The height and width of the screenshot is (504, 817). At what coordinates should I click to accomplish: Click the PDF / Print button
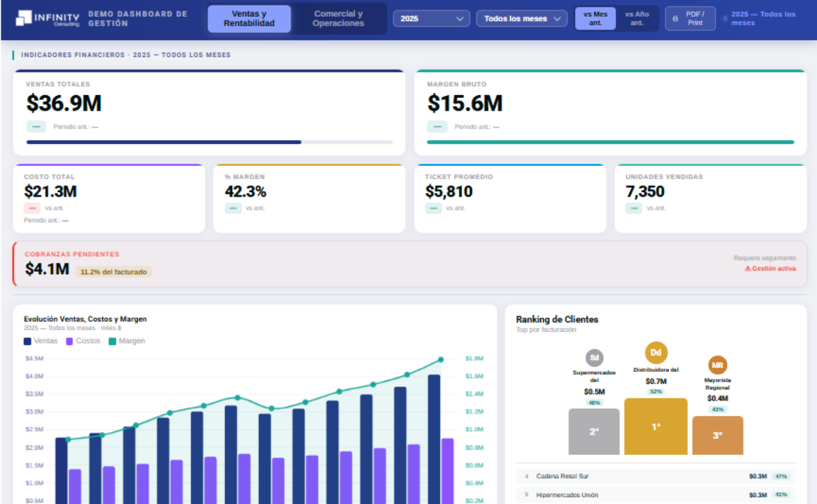(x=690, y=19)
